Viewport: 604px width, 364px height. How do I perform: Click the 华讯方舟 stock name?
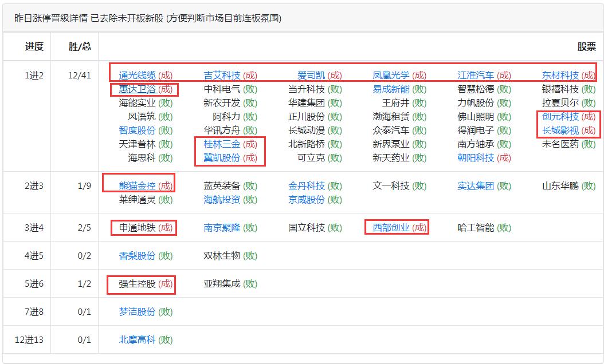222,130
